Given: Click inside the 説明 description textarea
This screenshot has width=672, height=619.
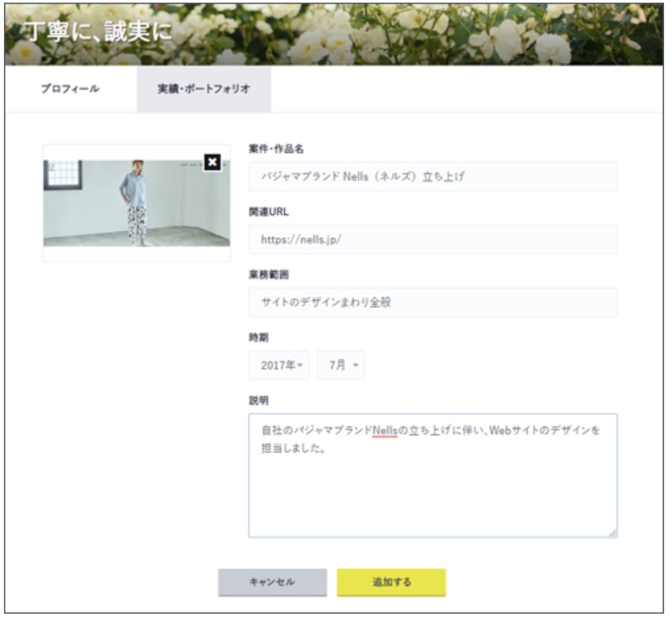Looking at the screenshot, I should coord(433,476).
